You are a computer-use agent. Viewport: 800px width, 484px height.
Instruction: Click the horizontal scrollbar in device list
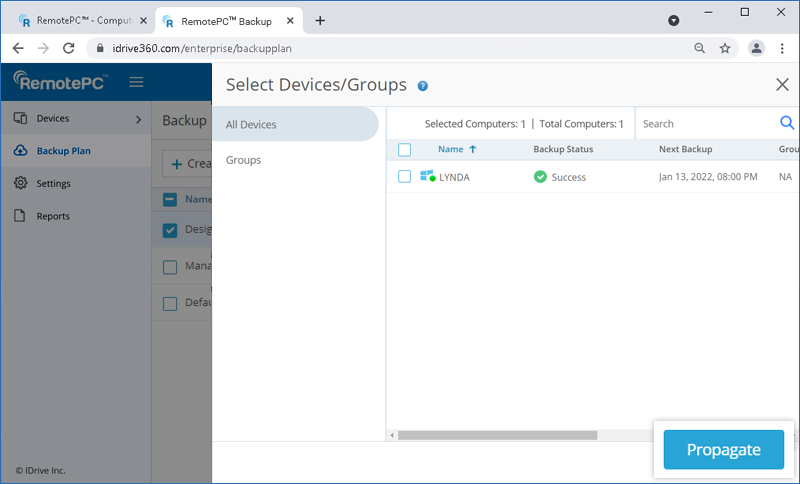click(x=497, y=435)
